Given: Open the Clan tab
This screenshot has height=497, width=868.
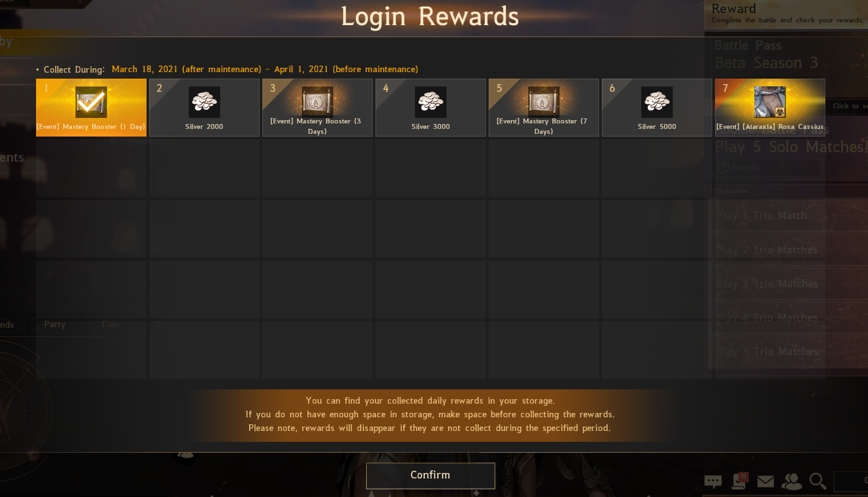Looking at the screenshot, I should click(110, 324).
